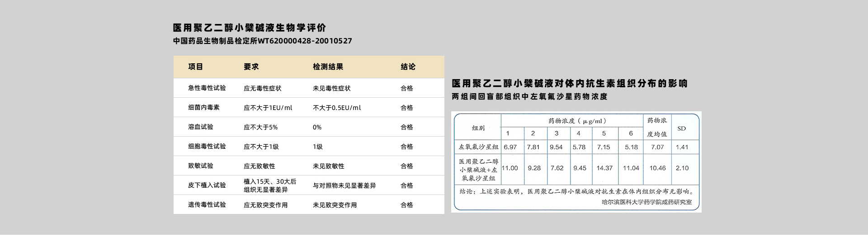Click the 不大于0.5EU/ml result cell
The width and height of the screenshot is (868, 242).
(x=337, y=108)
